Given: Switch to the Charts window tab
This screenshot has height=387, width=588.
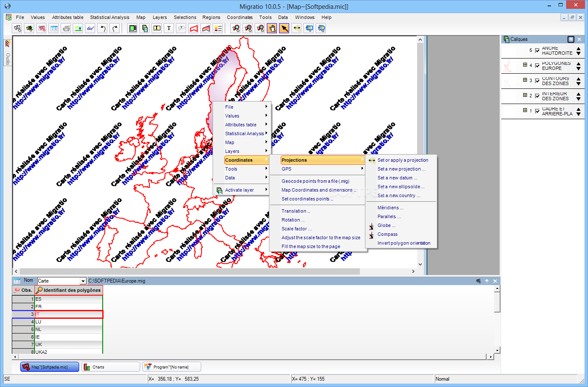Looking at the screenshot, I should tap(110, 367).
